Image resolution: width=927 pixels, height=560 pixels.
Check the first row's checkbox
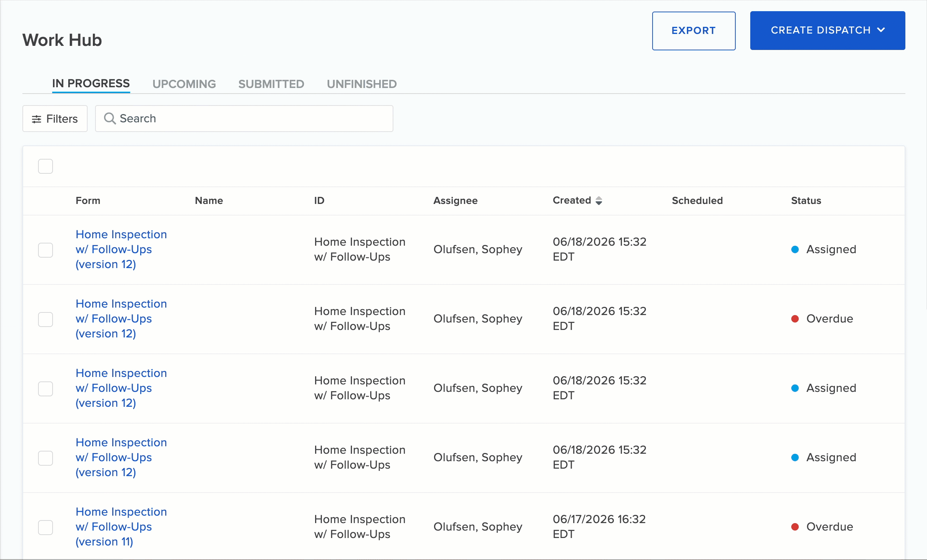click(x=45, y=250)
